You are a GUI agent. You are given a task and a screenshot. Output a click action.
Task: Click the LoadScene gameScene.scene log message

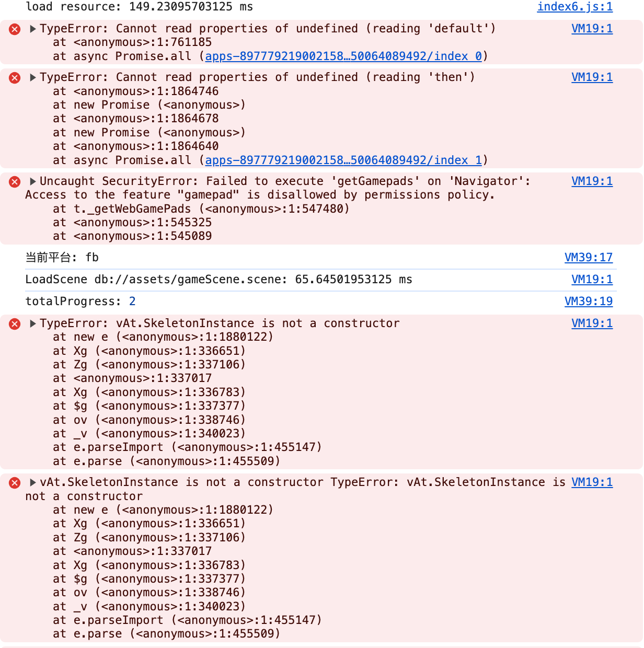pos(218,280)
